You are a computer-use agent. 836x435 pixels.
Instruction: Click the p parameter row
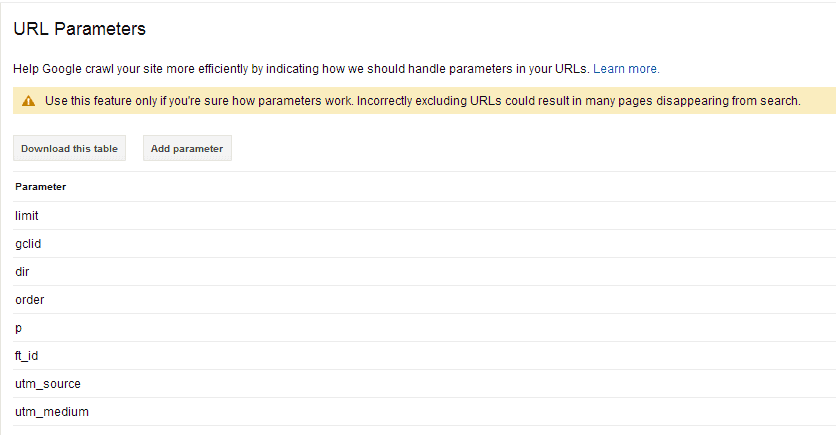(424, 328)
